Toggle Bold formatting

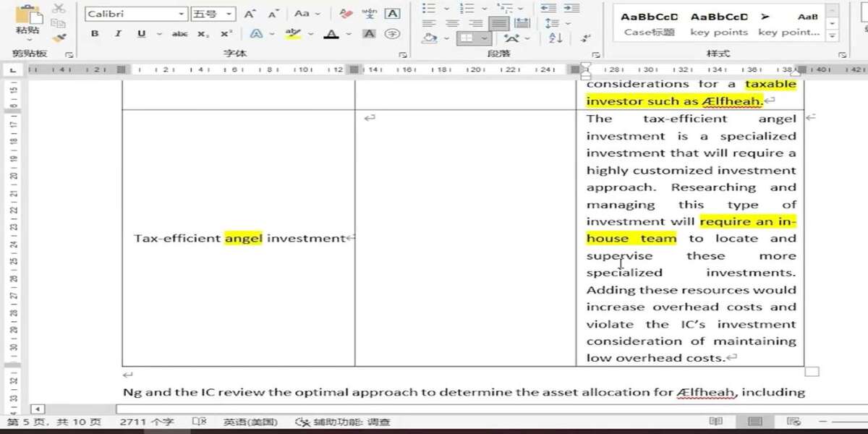coord(95,34)
